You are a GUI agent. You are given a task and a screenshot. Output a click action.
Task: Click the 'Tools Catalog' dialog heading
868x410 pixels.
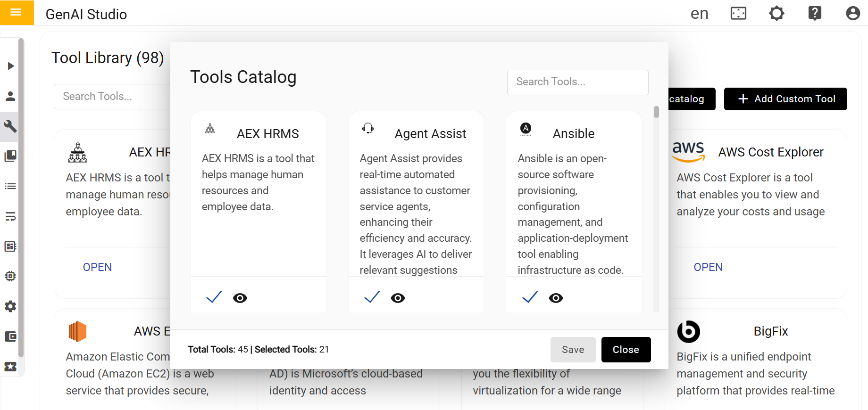click(x=243, y=77)
